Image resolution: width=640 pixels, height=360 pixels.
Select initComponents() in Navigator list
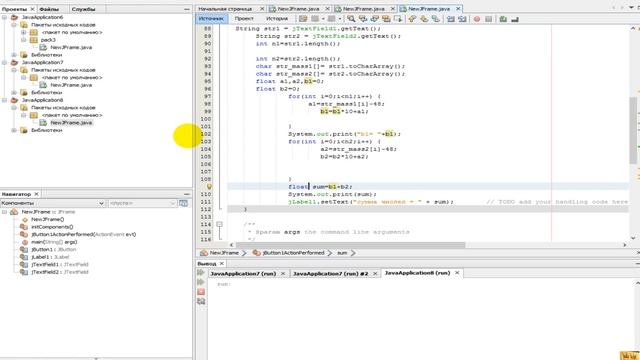pyautogui.click(x=52, y=227)
